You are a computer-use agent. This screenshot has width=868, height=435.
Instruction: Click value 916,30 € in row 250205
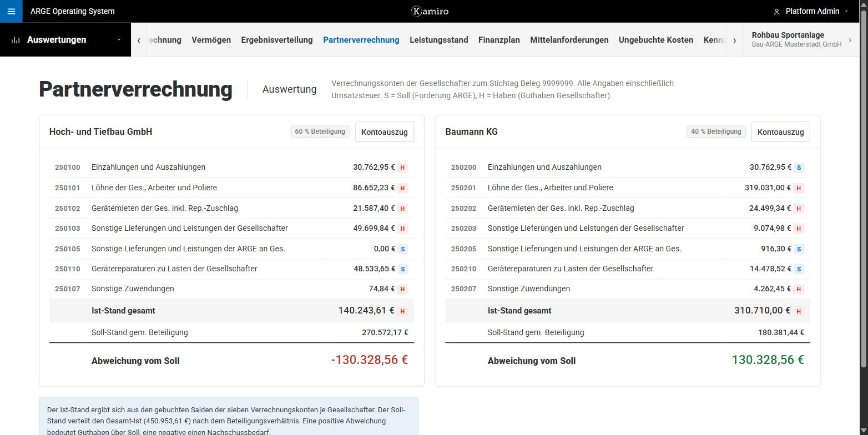pos(776,249)
